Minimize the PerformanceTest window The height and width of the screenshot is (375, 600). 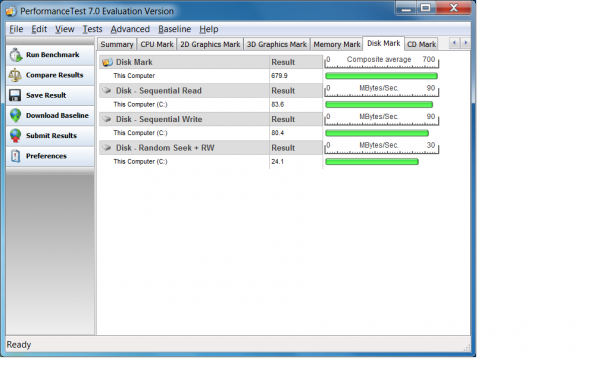click(406, 8)
